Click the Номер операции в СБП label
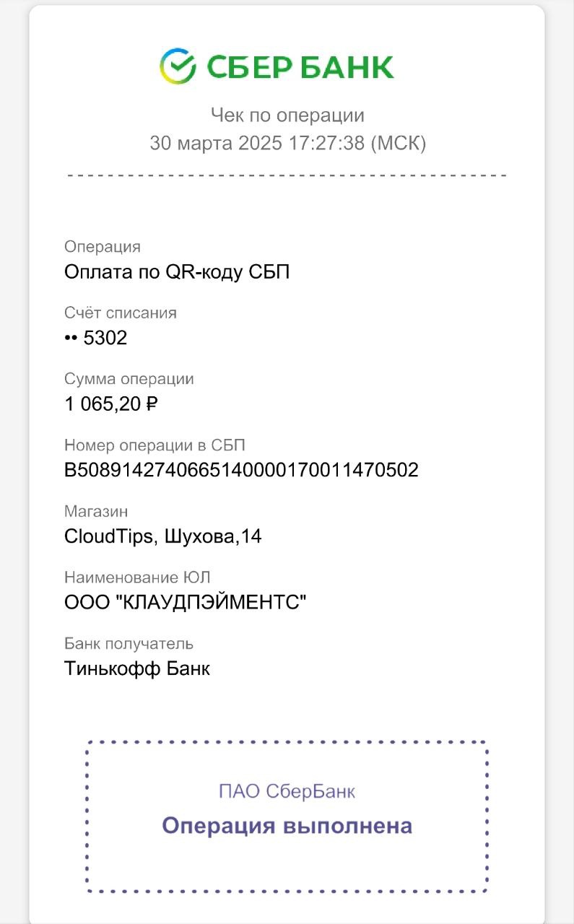The width and height of the screenshot is (574, 924). [160, 445]
